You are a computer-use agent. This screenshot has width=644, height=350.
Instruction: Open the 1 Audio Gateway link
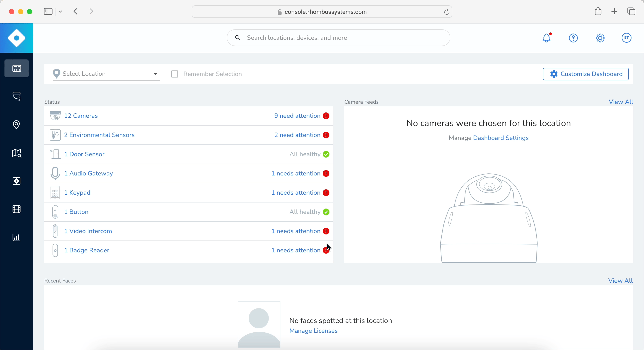coord(89,173)
